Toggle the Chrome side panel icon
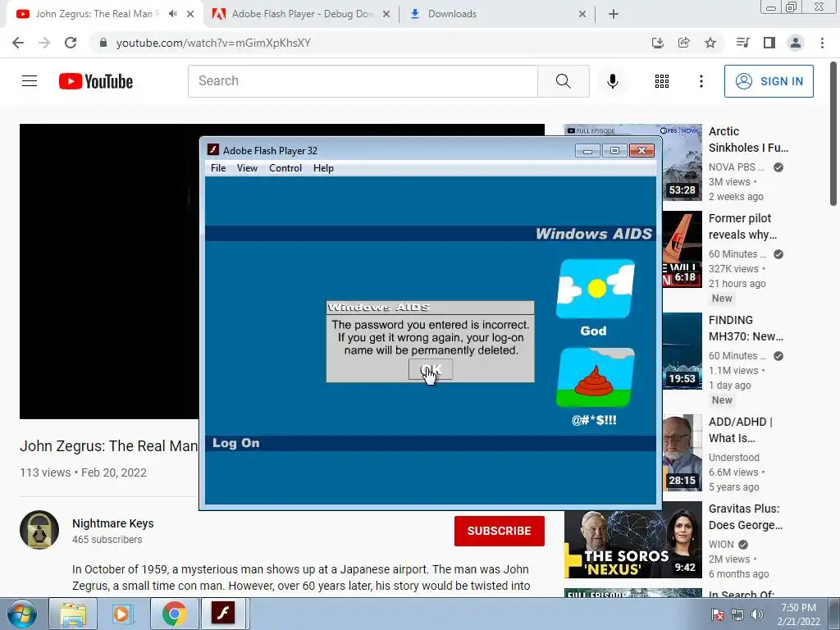This screenshot has height=630, width=840. tap(769, 43)
